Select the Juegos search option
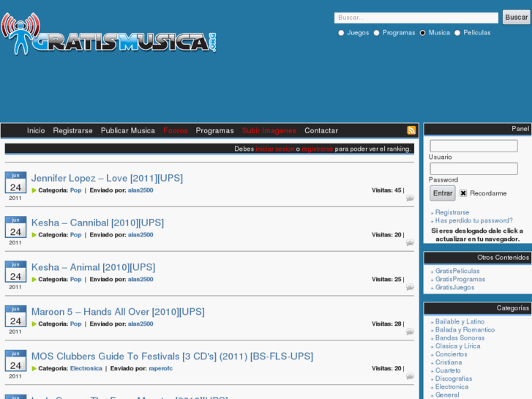 click(341, 33)
